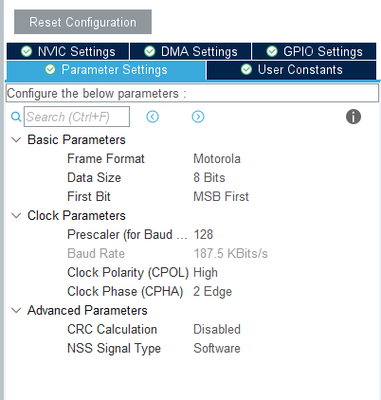Collapse the Clock Parameters section
381x400 pixels.
coord(16,216)
